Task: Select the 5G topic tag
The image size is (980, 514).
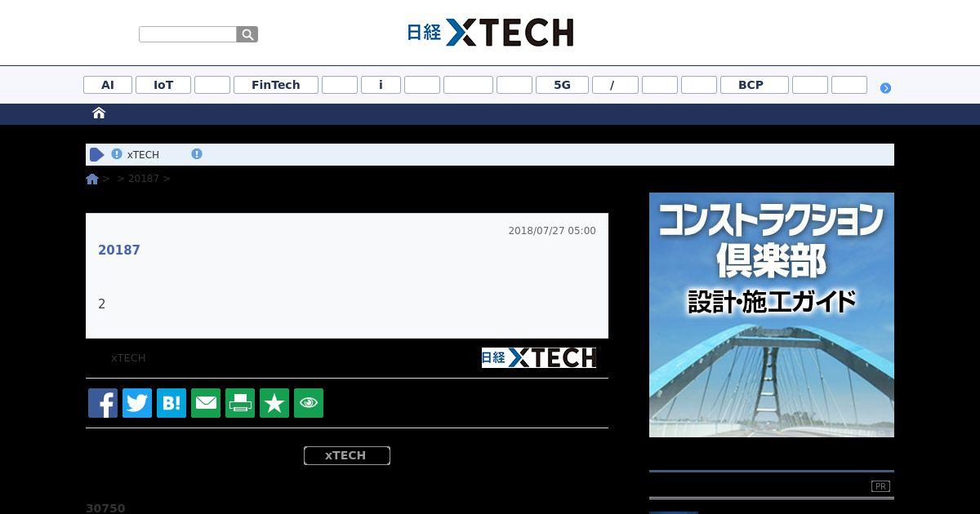Action: point(562,85)
